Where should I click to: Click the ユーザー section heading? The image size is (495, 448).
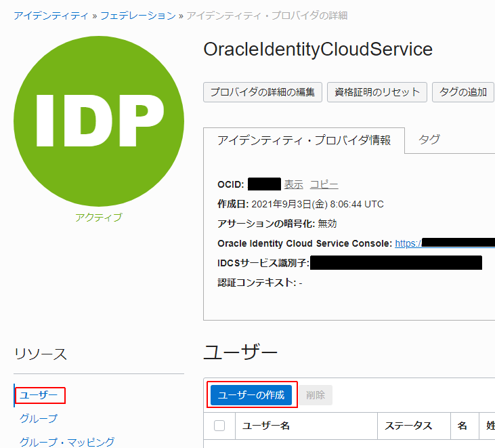[240, 352]
